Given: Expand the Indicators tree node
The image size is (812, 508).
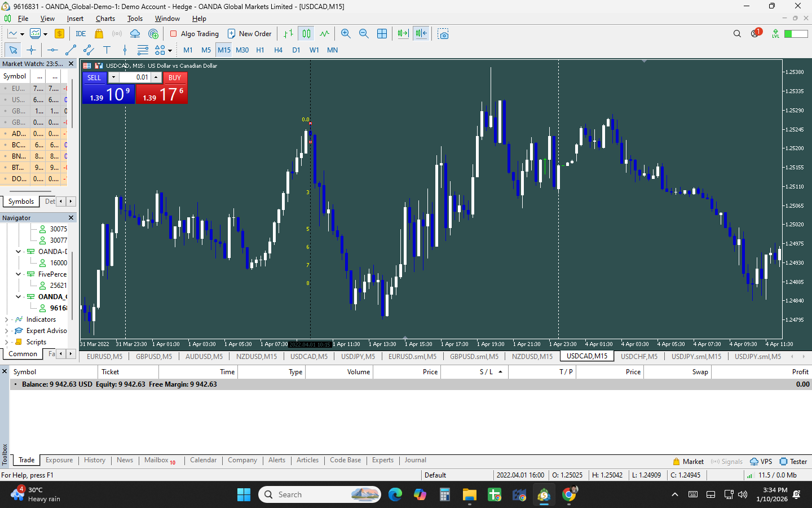Looking at the screenshot, I should coord(7,319).
